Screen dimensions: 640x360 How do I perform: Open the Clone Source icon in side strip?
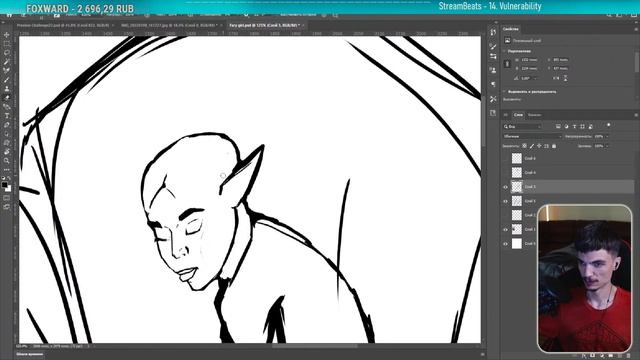(493, 71)
